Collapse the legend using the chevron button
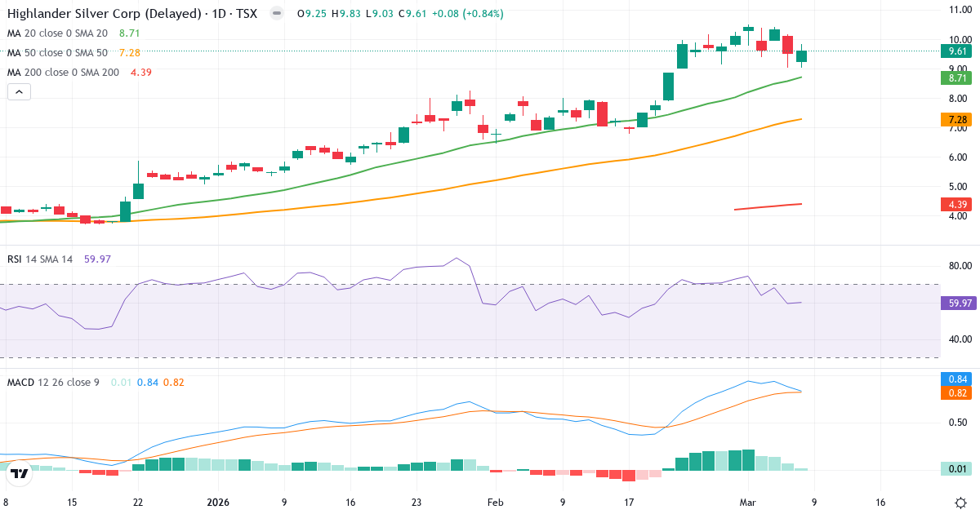The height and width of the screenshot is (514, 980). coord(18,91)
